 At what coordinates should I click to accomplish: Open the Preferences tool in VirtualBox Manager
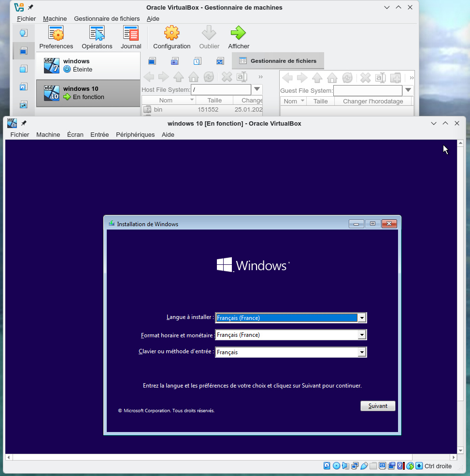56,38
